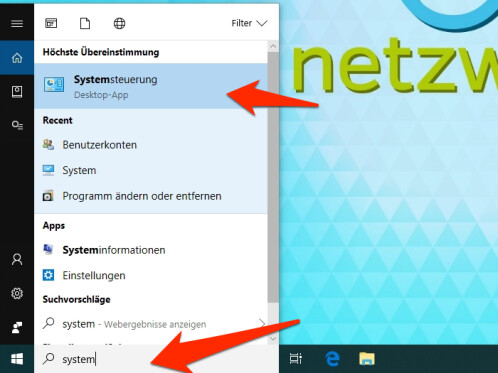Click the results scrollbar up arrow
This screenshot has width=498, height=373.
[273, 46]
